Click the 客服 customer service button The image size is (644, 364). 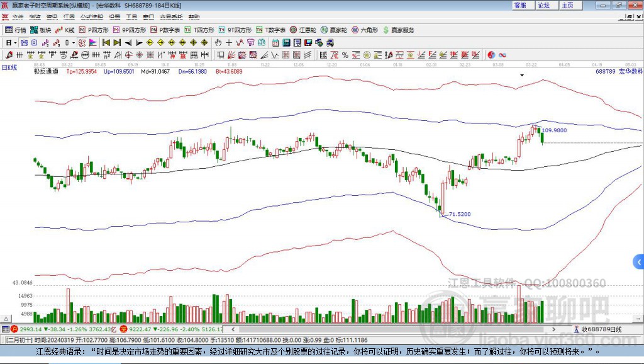tap(523, 5)
